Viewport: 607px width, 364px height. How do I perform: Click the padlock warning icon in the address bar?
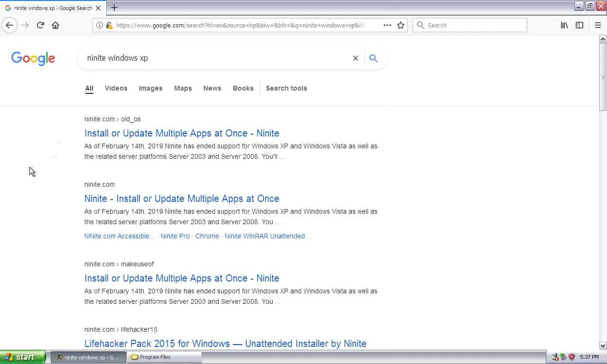pyautogui.click(x=109, y=25)
